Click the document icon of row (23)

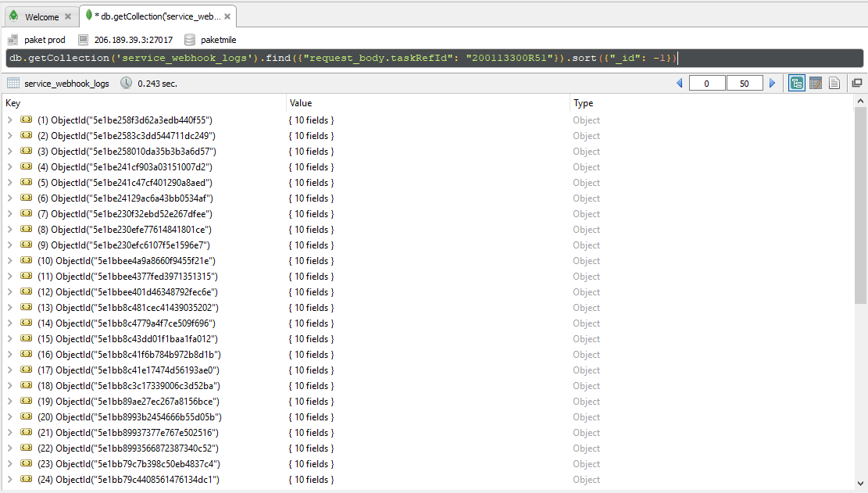(26, 463)
